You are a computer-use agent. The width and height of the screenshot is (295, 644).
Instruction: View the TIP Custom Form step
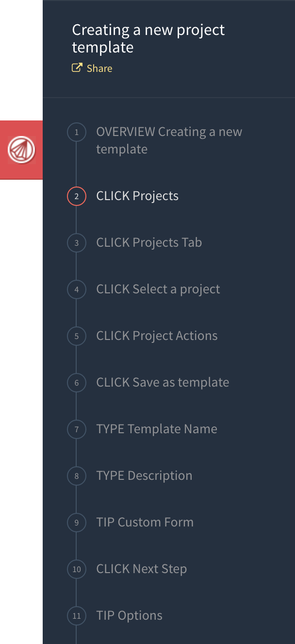click(145, 523)
